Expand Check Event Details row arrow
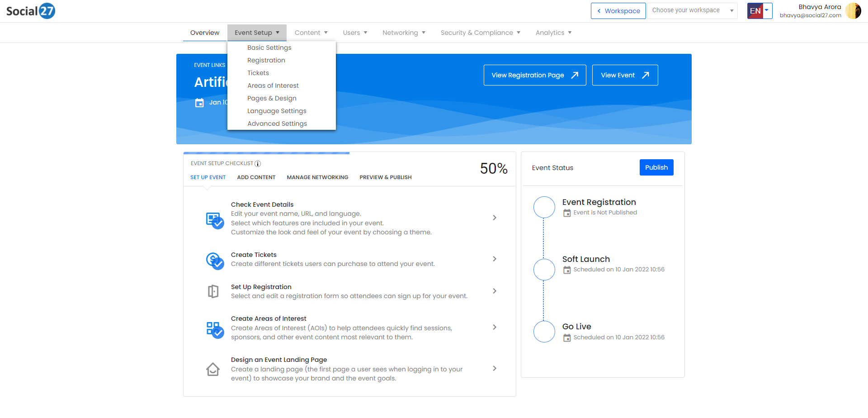 point(495,218)
